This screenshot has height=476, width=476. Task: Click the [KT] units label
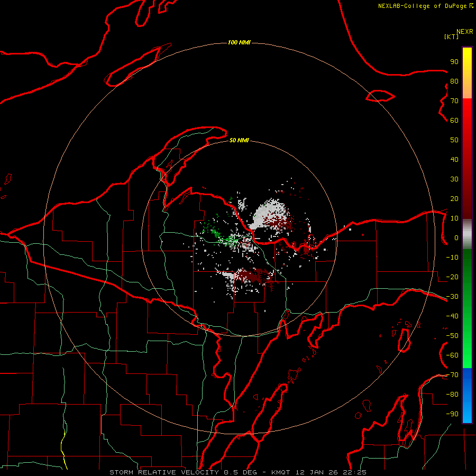click(x=451, y=36)
